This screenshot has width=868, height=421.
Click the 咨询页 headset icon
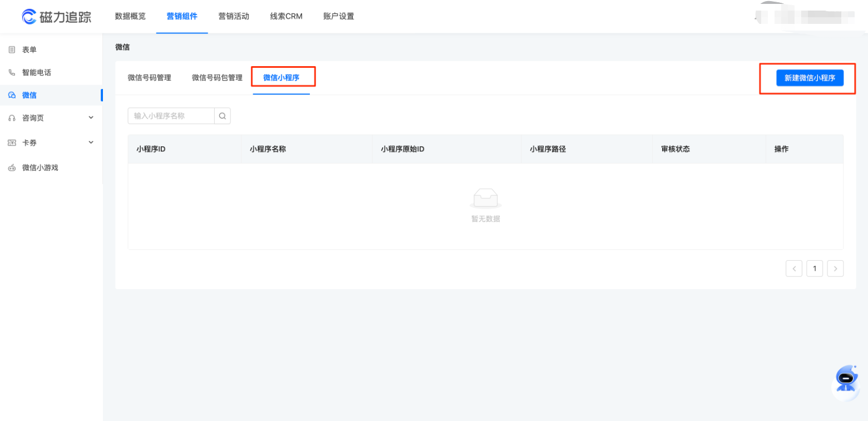pos(12,117)
